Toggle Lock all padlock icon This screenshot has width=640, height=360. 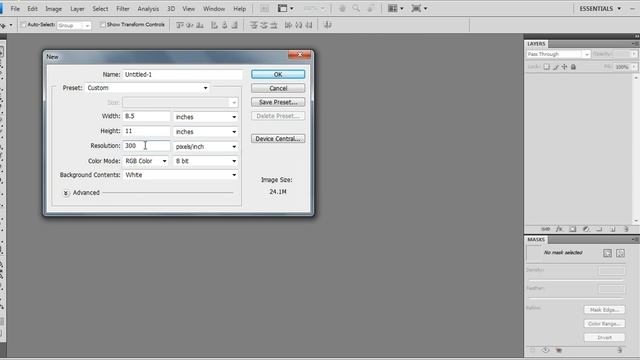tap(573, 67)
